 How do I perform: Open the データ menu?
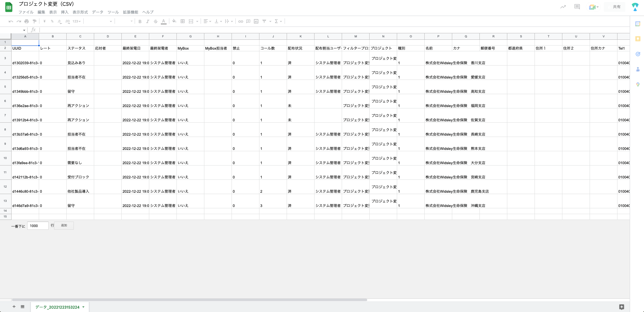click(x=98, y=12)
